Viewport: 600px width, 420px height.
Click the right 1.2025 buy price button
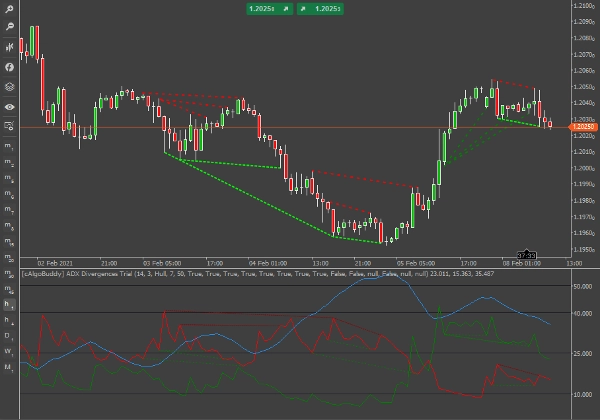[x=320, y=9]
